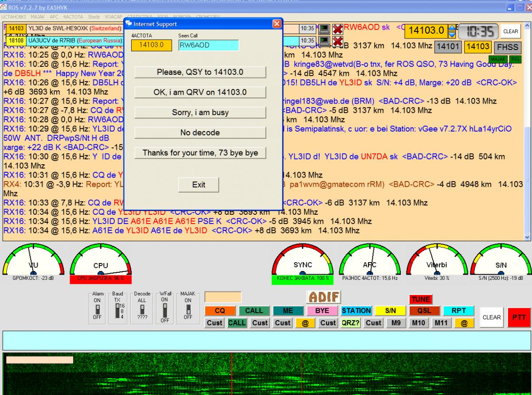Decrease frequency with the down arrow spinner
The width and height of the screenshot is (532, 395).
[x=451, y=34]
